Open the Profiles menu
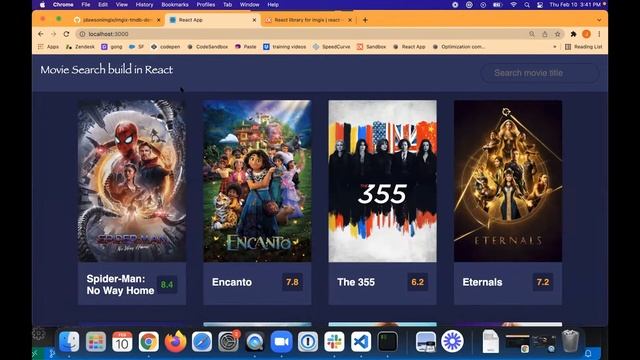The width and height of the screenshot is (640, 360). coord(206,5)
